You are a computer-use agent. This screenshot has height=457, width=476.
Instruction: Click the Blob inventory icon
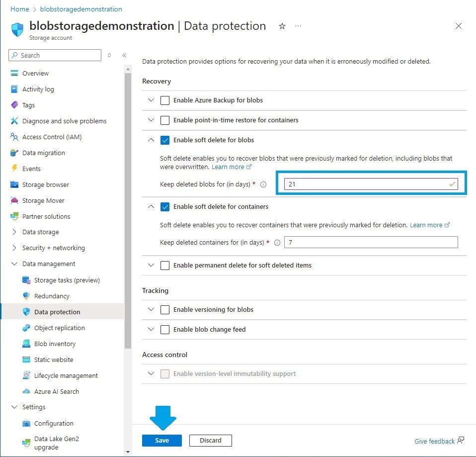click(26, 344)
